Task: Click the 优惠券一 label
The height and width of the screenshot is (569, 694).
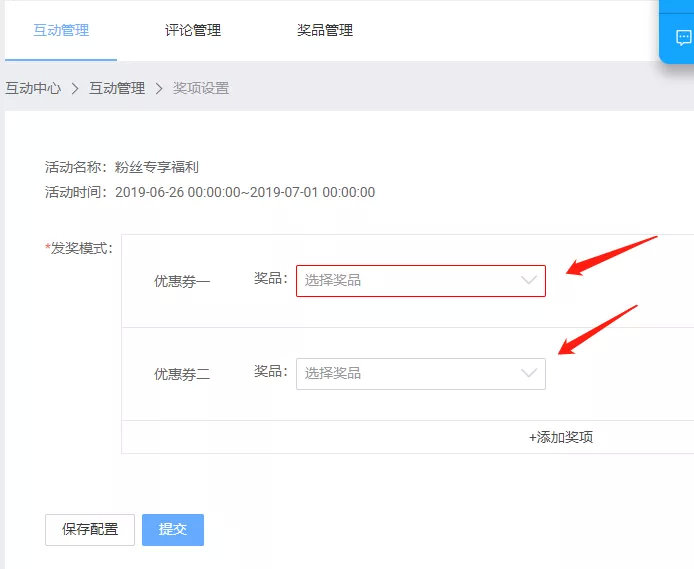Action: tap(182, 281)
